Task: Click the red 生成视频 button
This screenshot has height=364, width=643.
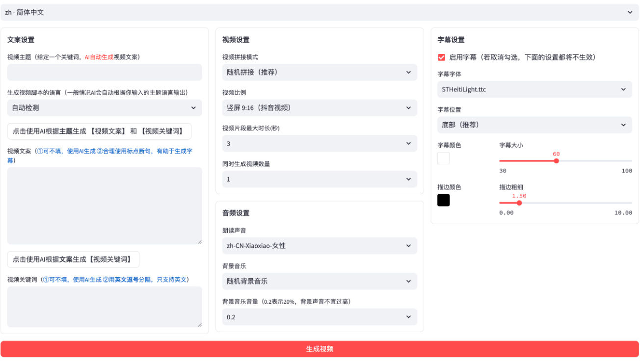Action: point(320,349)
